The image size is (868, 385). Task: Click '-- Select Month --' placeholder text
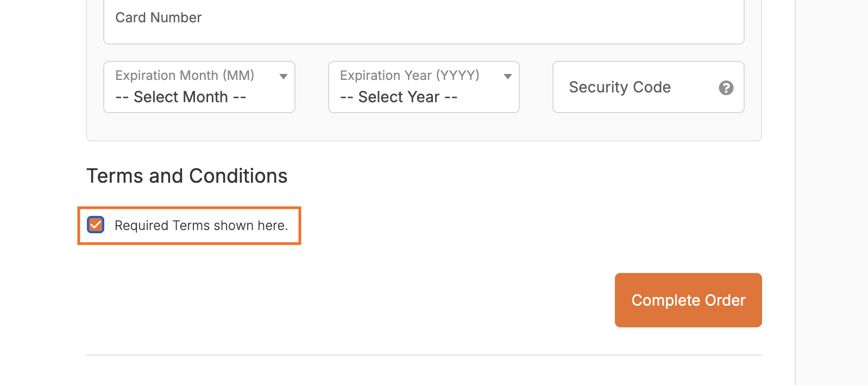(181, 97)
